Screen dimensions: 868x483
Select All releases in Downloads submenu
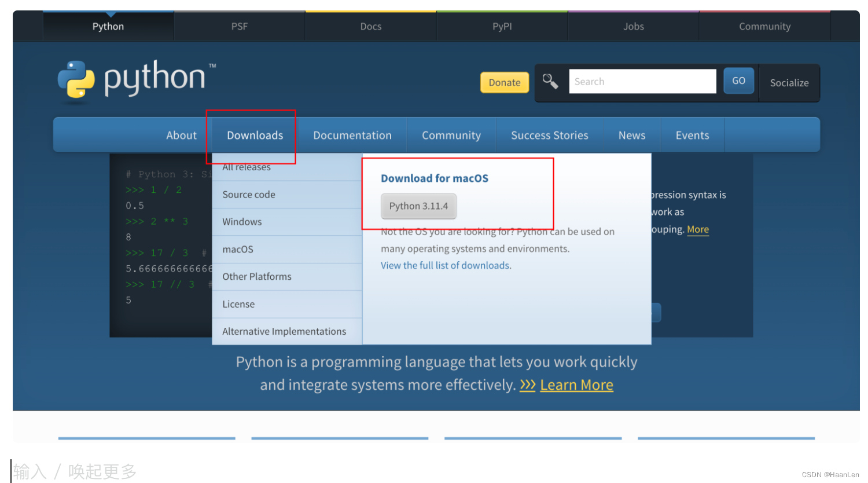click(287, 167)
